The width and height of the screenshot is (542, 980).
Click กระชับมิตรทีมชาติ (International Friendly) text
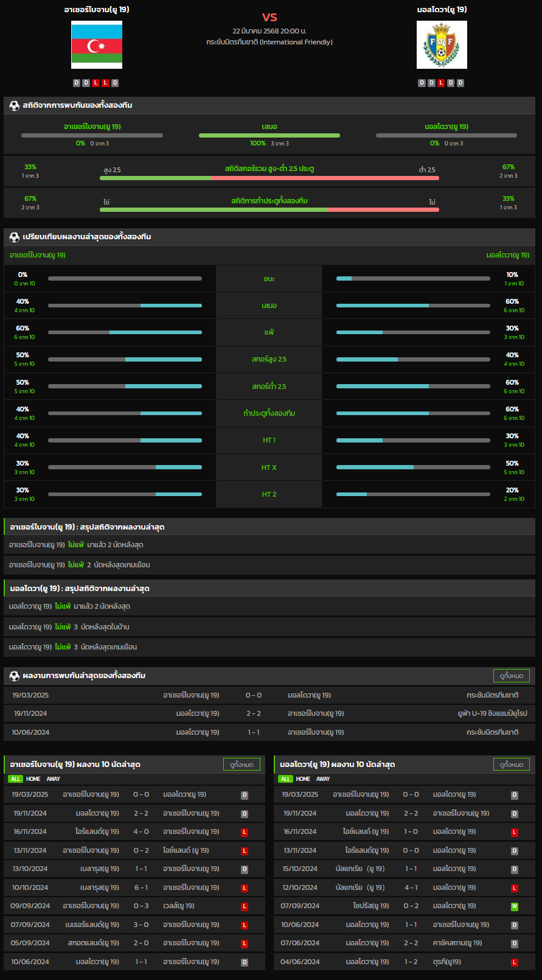tap(269, 42)
